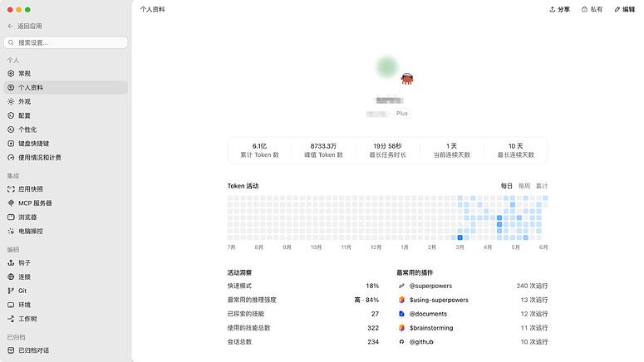Click the 钩子 anchor icon
Image resolution: width=644 pixels, height=362 pixels.
[11, 262]
